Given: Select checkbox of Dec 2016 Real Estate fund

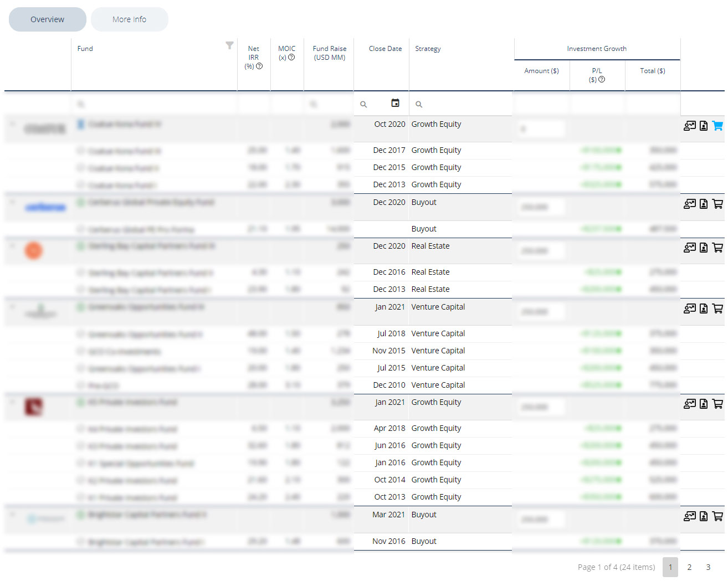Looking at the screenshot, I should coord(81,272).
